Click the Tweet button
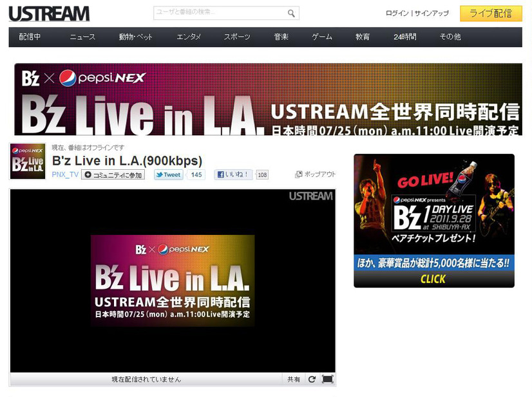Viewport: 532px width, 397px height. click(169, 174)
